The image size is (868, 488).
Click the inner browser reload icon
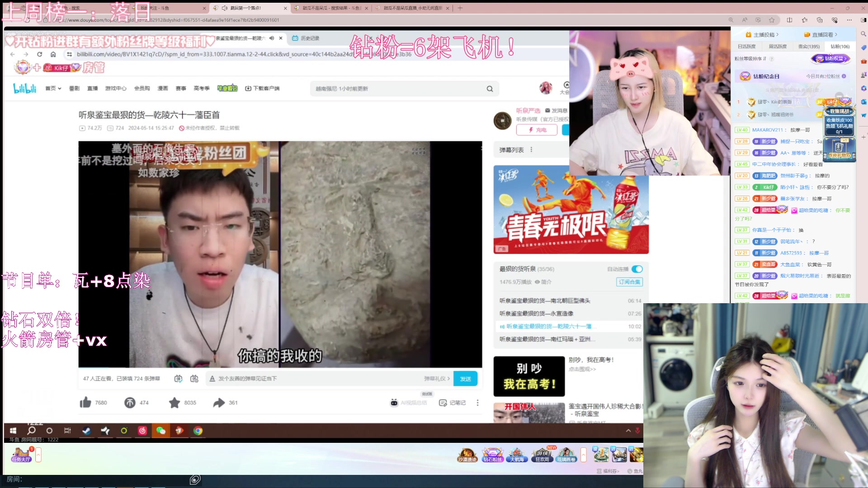tap(39, 54)
